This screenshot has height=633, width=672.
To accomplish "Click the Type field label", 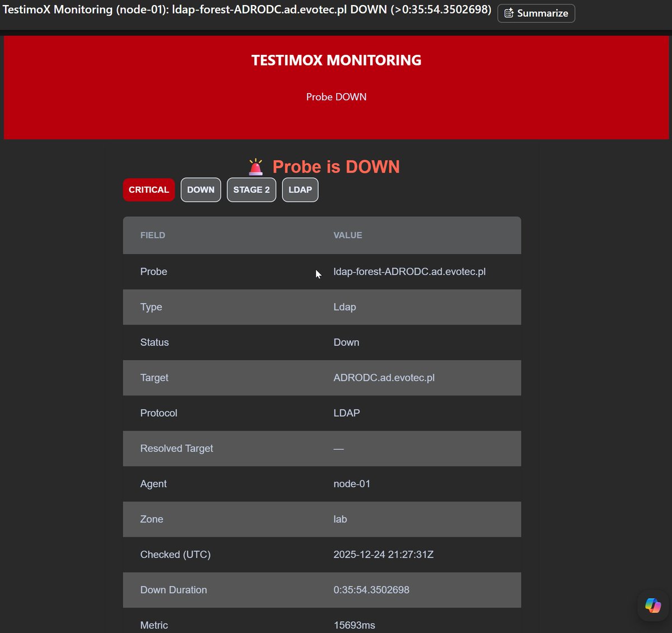I will 151,307.
